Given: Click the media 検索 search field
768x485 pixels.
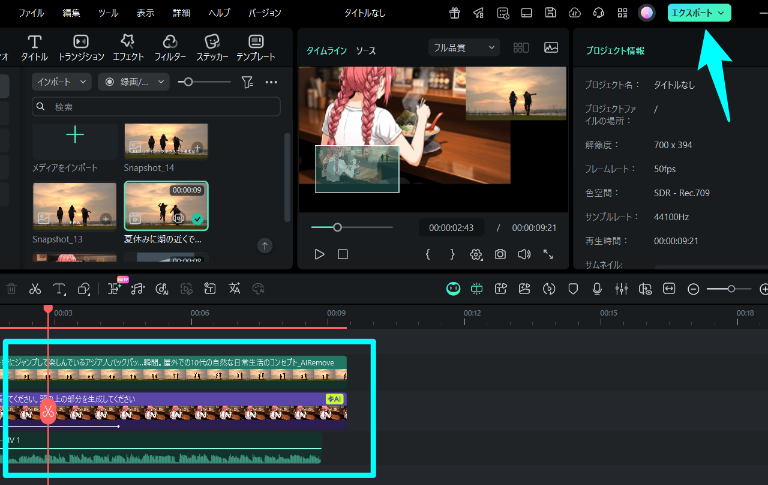Looking at the screenshot, I should coord(156,107).
